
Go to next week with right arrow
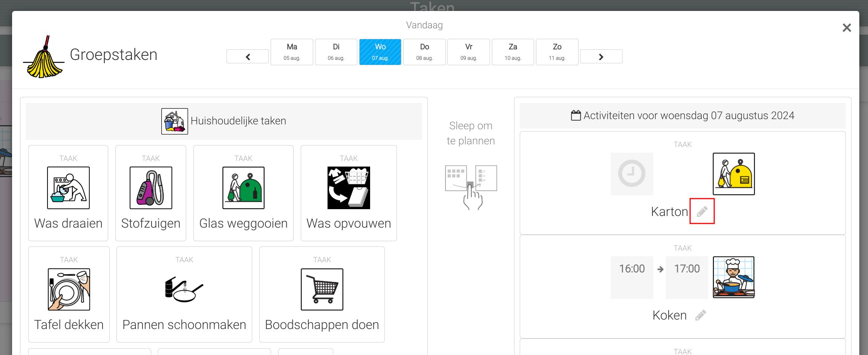(601, 57)
